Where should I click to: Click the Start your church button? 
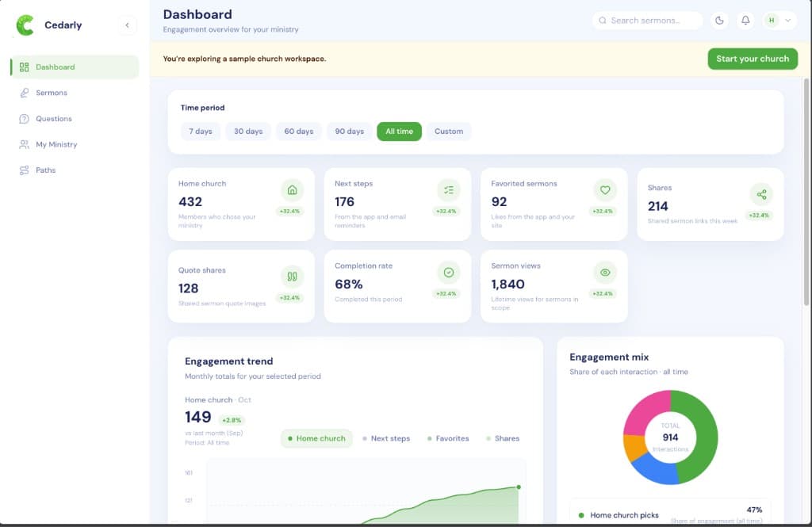click(x=753, y=59)
